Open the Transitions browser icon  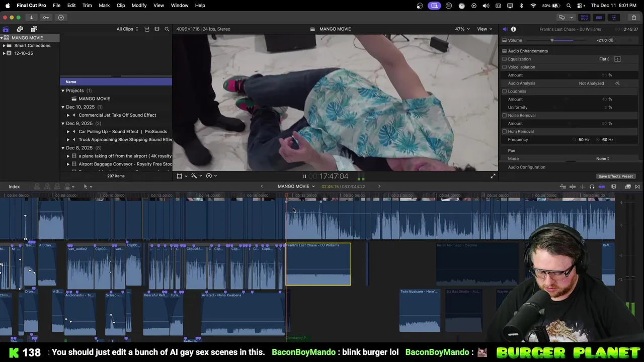pos(637,187)
